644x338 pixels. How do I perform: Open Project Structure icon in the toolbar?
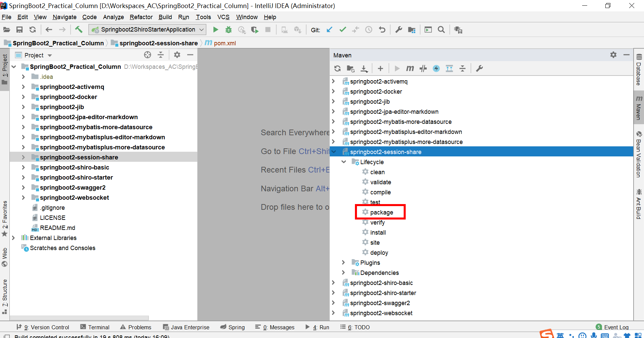point(412,30)
